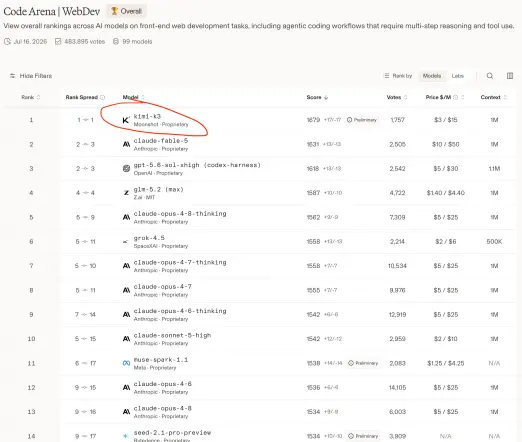Open the muse-spark-1.1 model link

tap(161, 359)
